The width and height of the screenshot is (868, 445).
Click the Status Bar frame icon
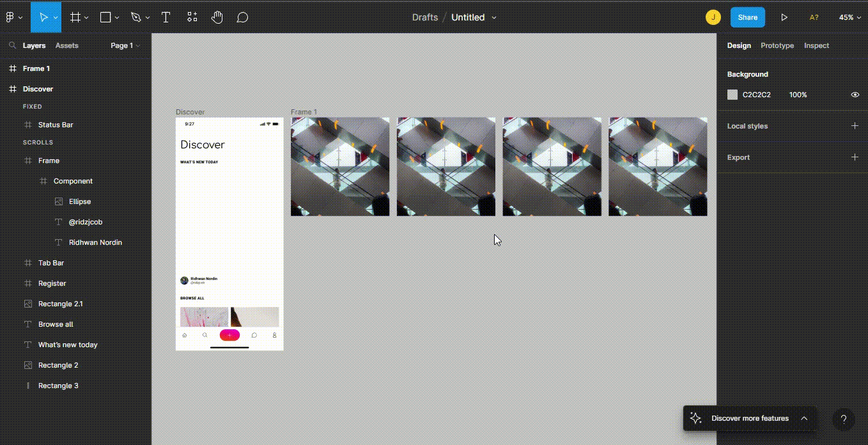[x=27, y=125]
